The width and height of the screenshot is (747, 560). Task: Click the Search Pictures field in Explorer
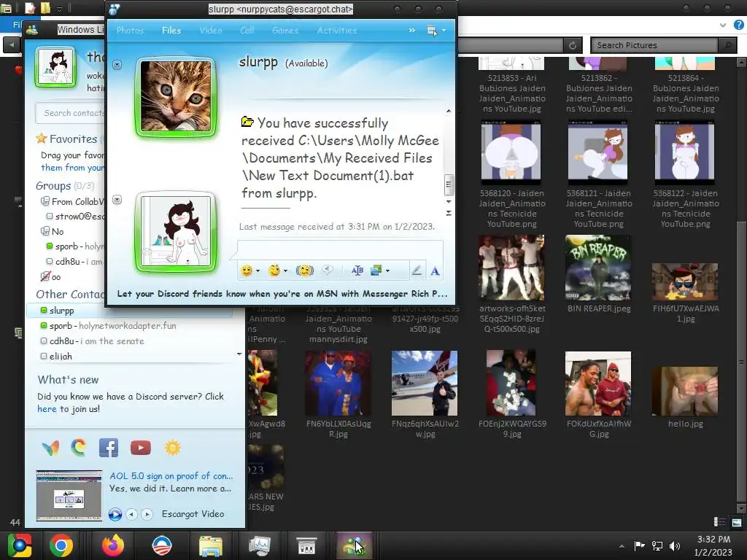pyautogui.click(x=654, y=45)
